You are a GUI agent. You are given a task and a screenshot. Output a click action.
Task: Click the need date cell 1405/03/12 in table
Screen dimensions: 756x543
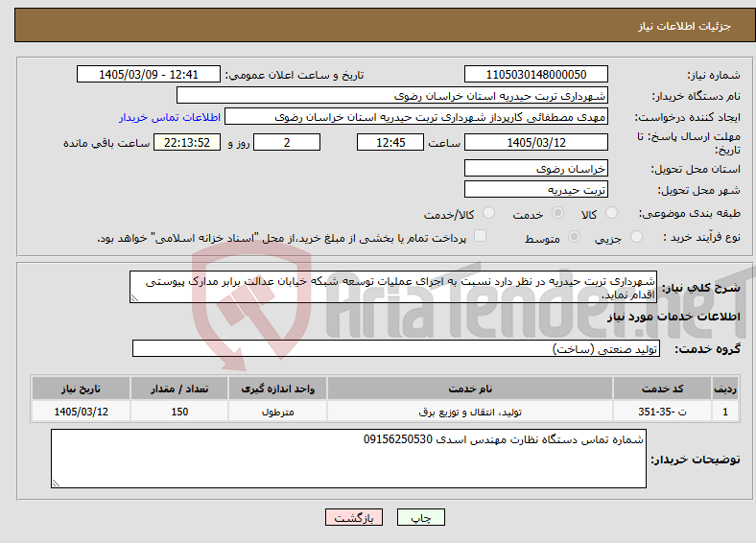click(81, 412)
